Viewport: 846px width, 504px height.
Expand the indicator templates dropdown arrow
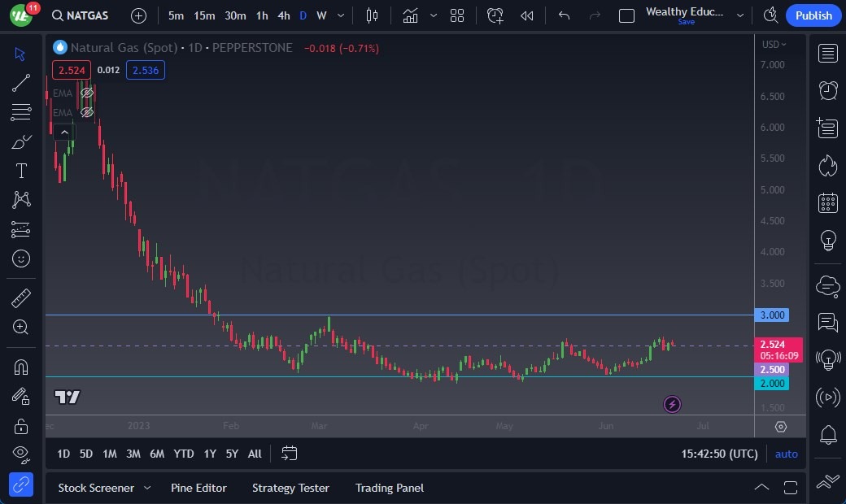click(x=434, y=15)
